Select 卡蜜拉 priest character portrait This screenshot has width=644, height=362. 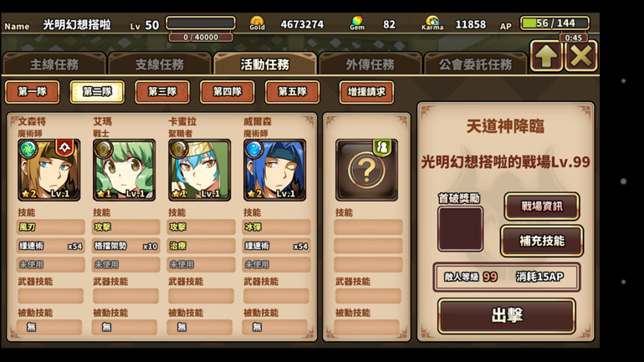point(200,170)
